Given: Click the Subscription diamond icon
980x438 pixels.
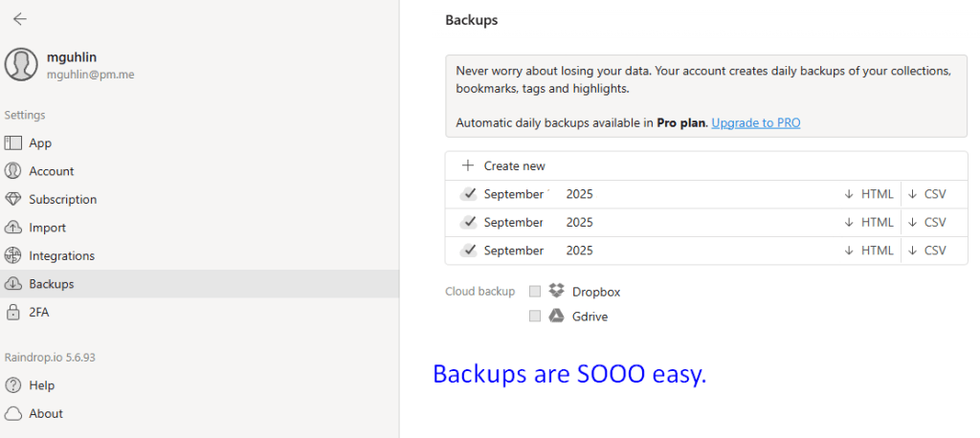Looking at the screenshot, I should point(12,200).
